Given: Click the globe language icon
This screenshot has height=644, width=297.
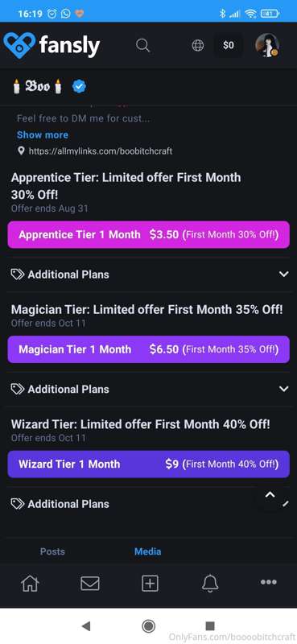Looking at the screenshot, I should [x=197, y=45].
